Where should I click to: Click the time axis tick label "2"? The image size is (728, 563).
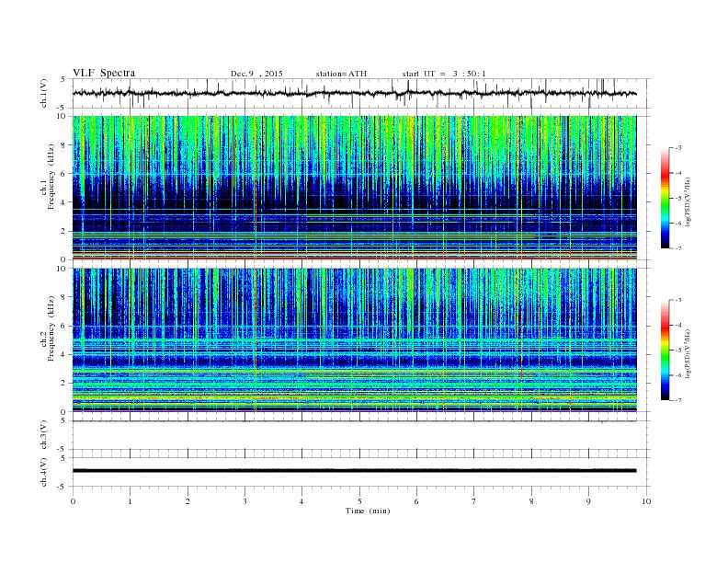point(188,501)
